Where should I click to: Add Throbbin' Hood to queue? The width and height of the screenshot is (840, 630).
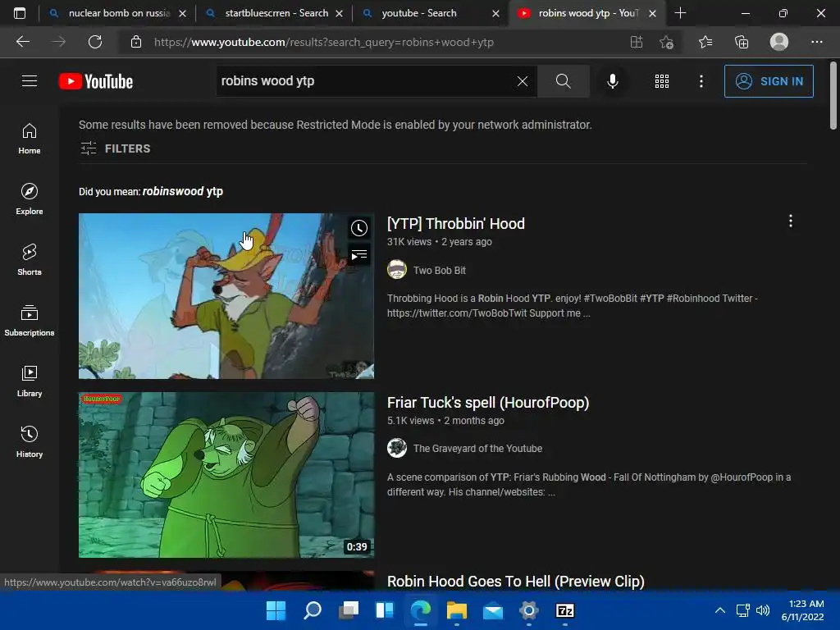pos(359,255)
